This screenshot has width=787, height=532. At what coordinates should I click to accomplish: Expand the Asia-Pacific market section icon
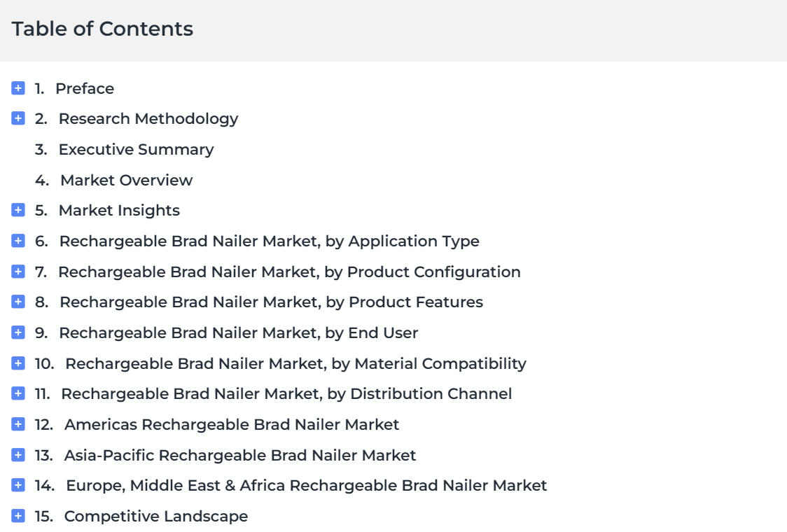coord(18,455)
